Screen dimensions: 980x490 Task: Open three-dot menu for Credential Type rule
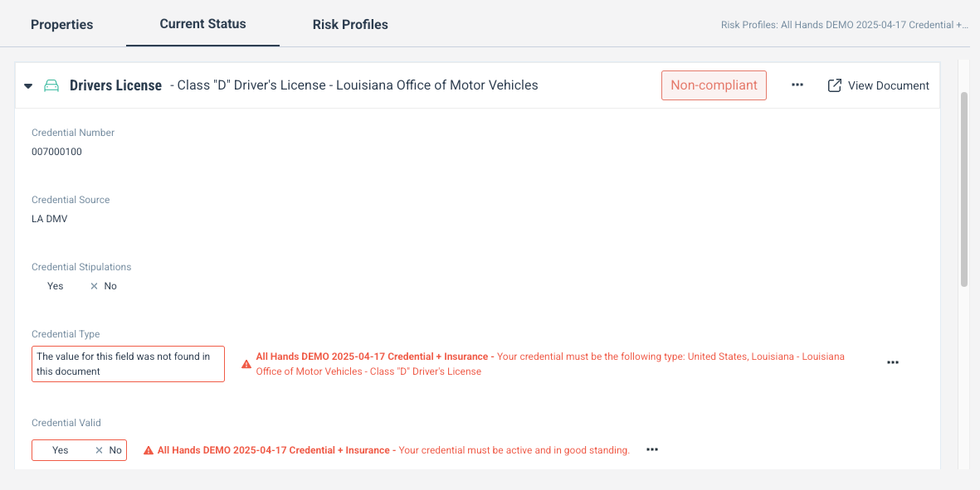point(893,362)
